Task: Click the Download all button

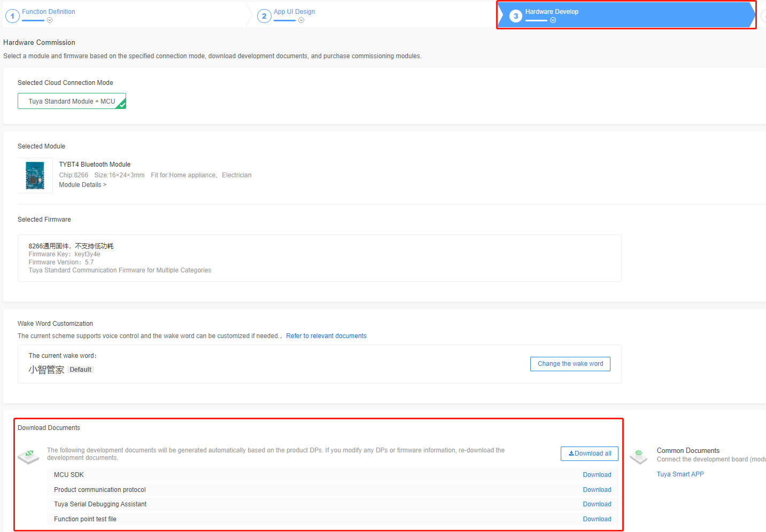Action: (x=590, y=453)
